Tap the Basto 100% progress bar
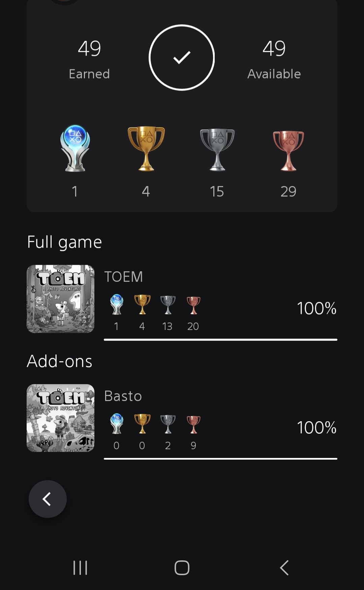 tap(220, 459)
